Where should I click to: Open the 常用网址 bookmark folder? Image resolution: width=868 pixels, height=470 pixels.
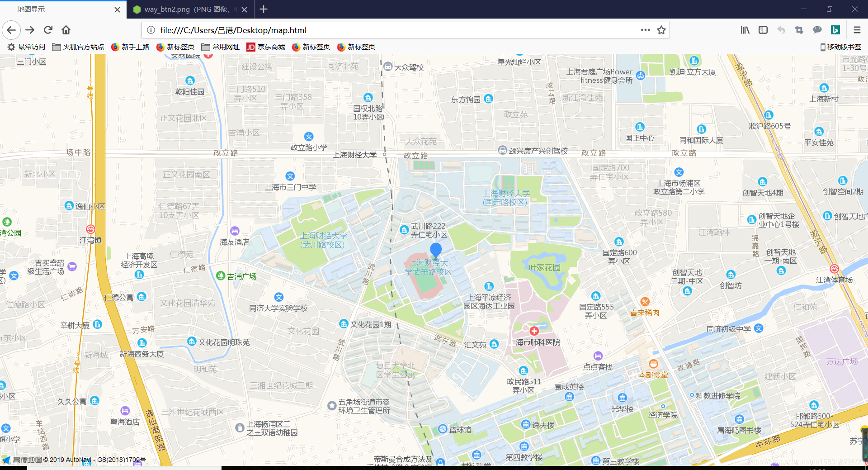(221, 47)
